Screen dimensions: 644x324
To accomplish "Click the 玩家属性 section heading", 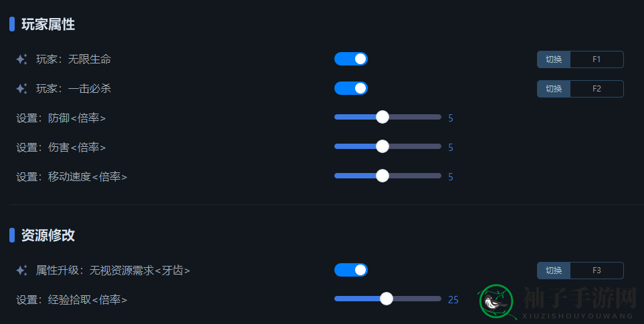I will pos(48,24).
